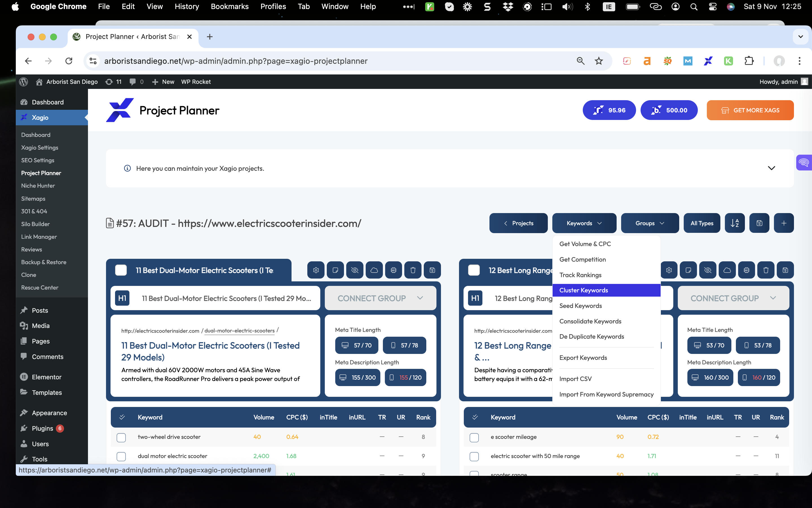Reload the page in Chrome
The height and width of the screenshot is (508, 812).
pyautogui.click(x=69, y=61)
